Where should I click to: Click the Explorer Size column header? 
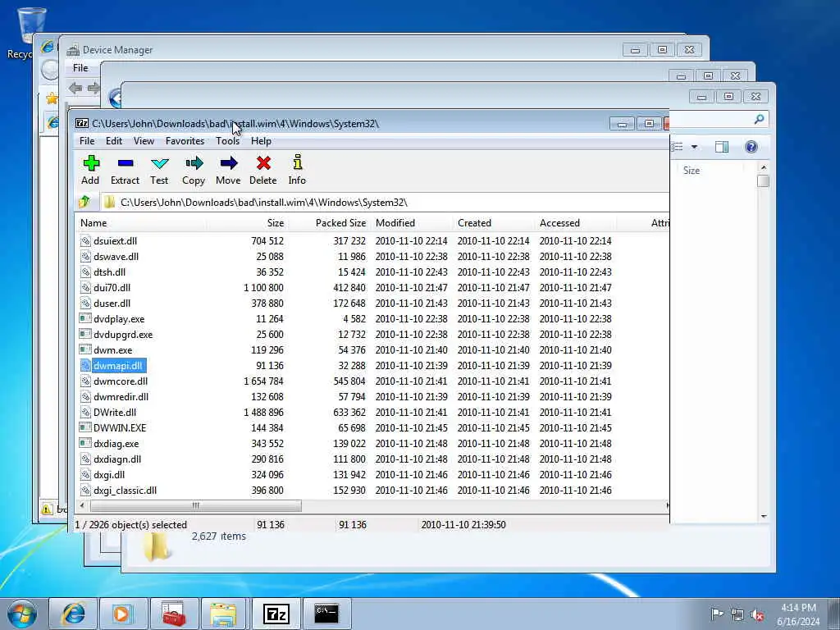(x=691, y=171)
